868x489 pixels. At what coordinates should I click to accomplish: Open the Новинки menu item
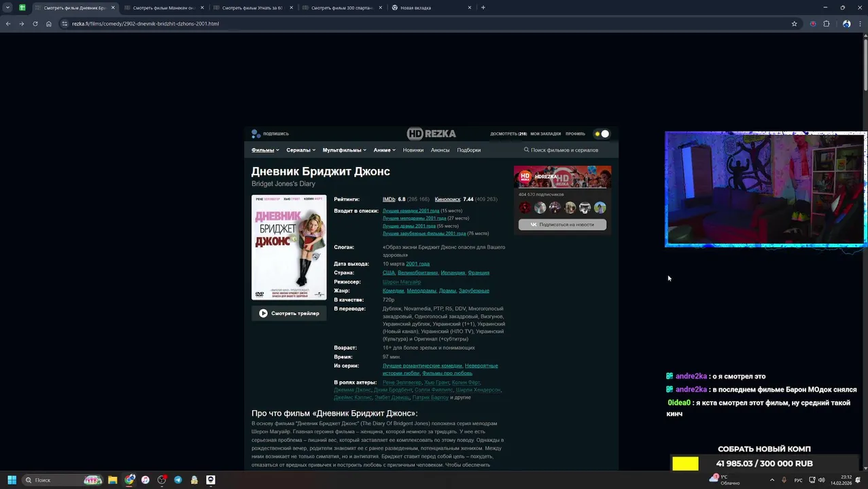pyautogui.click(x=413, y=150)
